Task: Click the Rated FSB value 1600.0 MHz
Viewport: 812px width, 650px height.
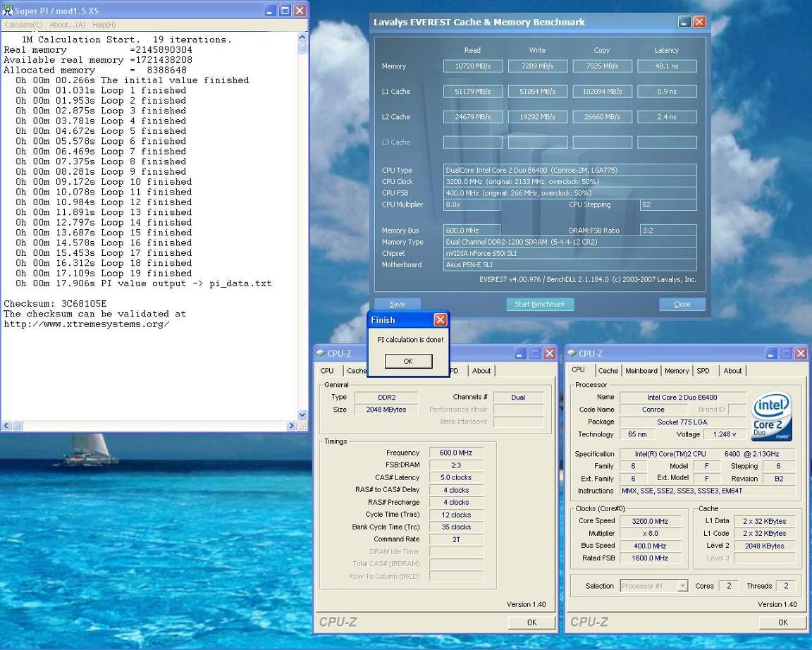Action: click(x=651, y=558)
